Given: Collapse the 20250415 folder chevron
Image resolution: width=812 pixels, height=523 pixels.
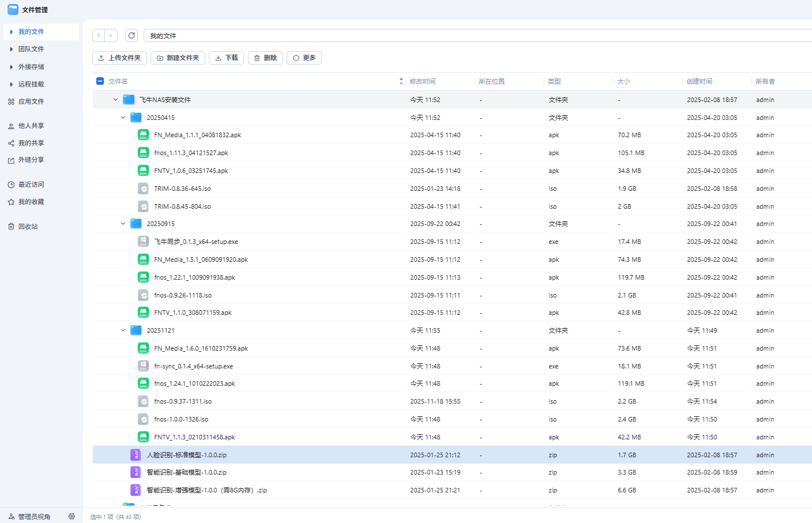Looking at the screenshot, I should pyautogui.click(x=123, y=118).
